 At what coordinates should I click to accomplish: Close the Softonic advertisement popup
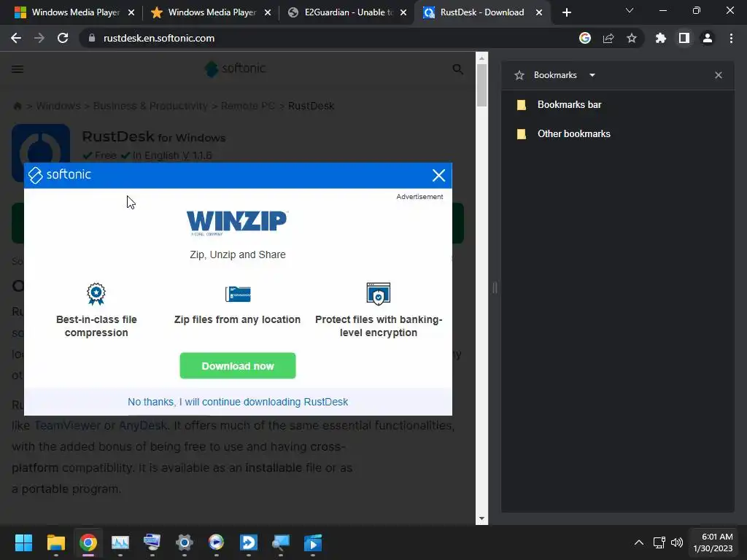(438, 175)
